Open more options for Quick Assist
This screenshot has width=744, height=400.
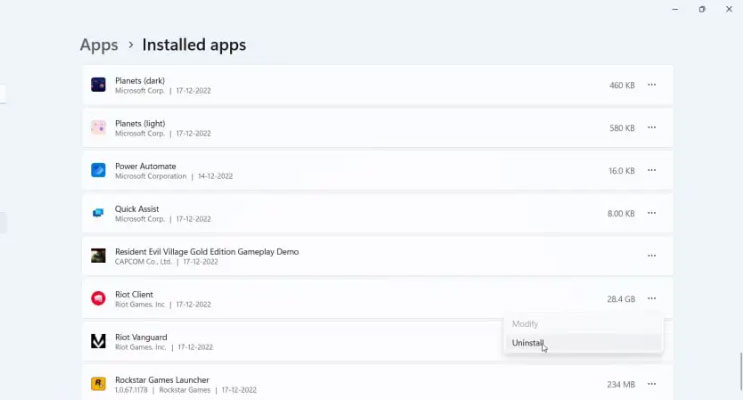(x=651, y=213)
